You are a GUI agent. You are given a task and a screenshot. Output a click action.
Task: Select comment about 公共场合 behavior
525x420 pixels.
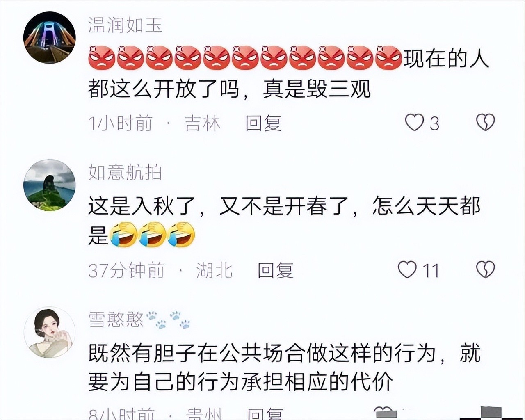pyautogui.click(x=284, y=367)
